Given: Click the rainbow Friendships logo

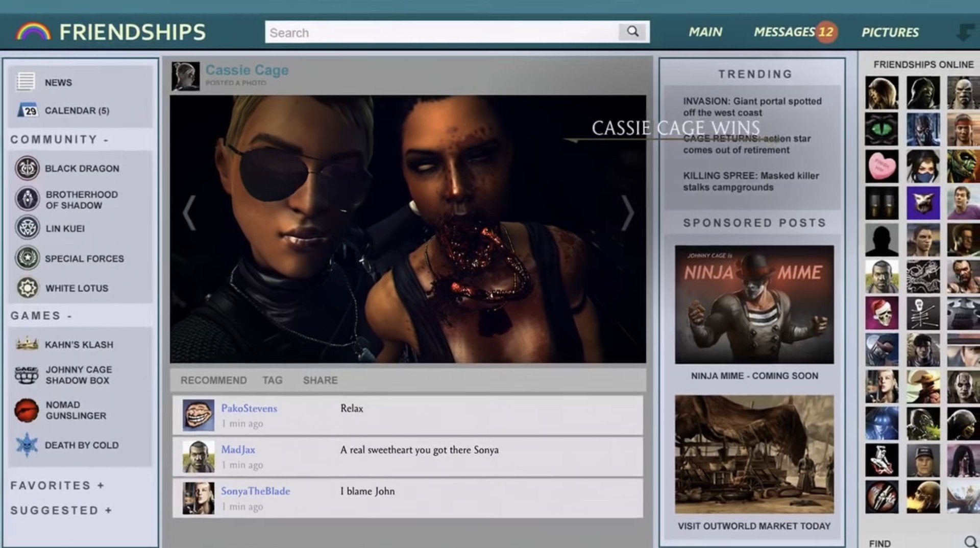Looking at the screenshot, I should tap(34, 32).
